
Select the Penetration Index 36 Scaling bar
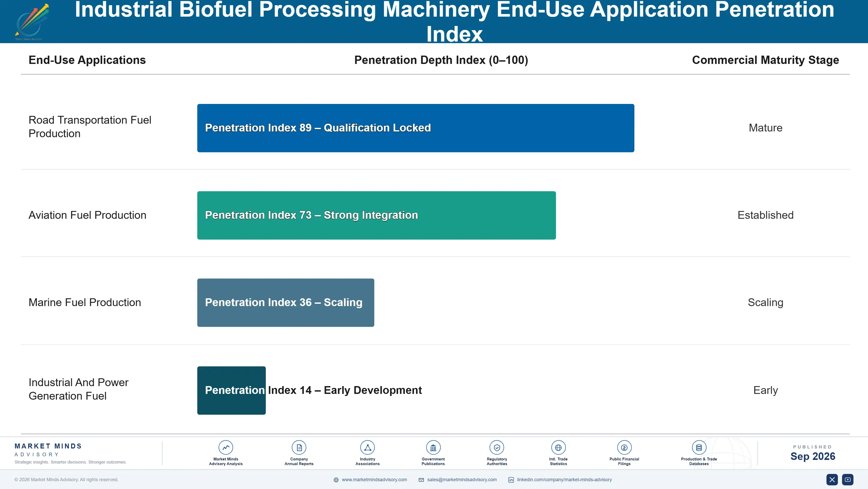tap(286, 302)
